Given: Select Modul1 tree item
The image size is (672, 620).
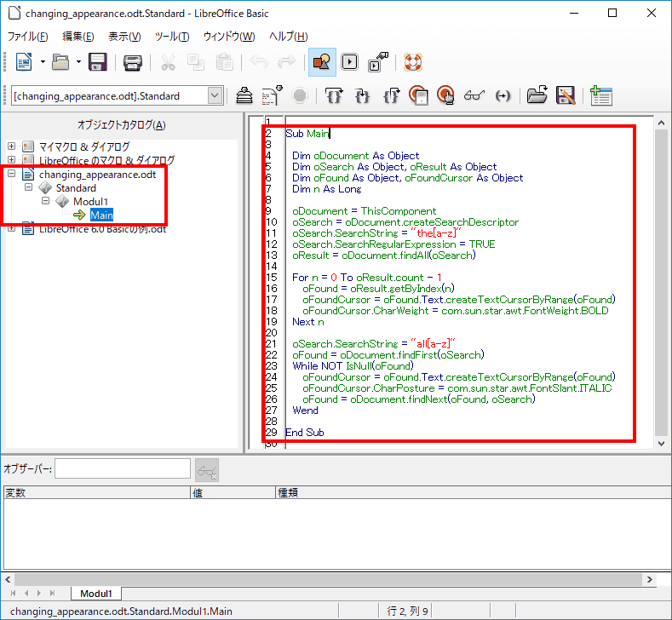Looking at the screenshot, I should coord(90,201).
